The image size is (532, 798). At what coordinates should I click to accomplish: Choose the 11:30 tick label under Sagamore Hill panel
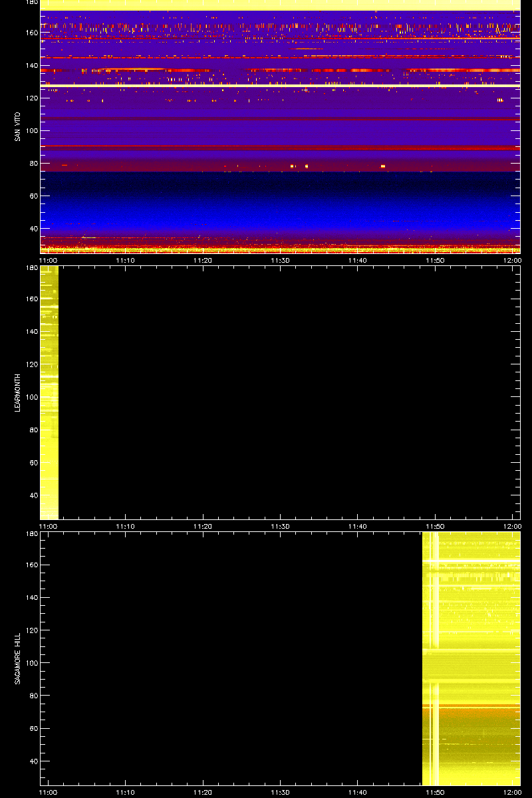[x=280, y=792]
